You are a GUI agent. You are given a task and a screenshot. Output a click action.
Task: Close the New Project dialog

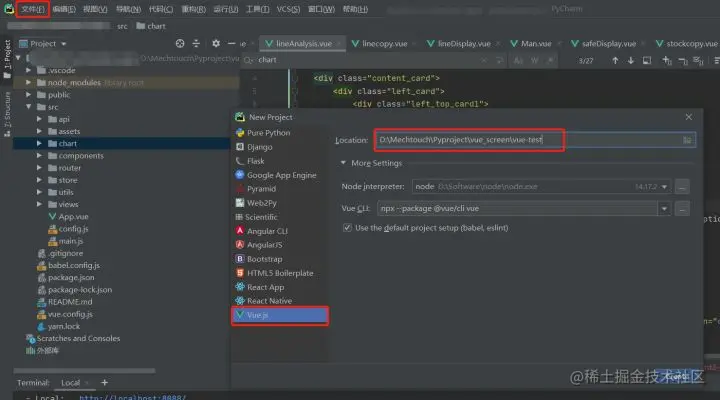(x=688, y=117)
